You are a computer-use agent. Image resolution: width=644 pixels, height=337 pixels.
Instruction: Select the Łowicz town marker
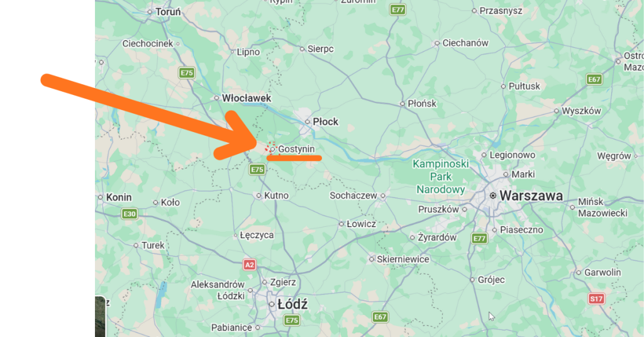341,224
